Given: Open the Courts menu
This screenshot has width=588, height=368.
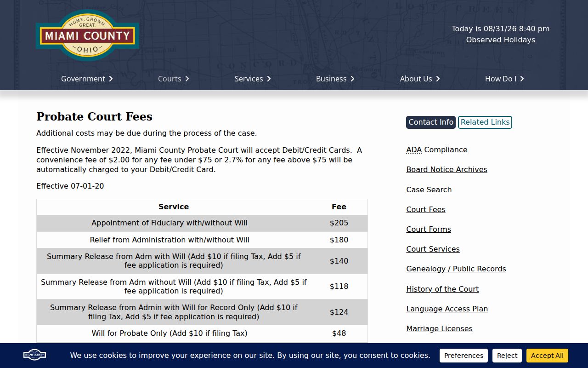Looking at the screenshot, I should [x=170, y=79].
